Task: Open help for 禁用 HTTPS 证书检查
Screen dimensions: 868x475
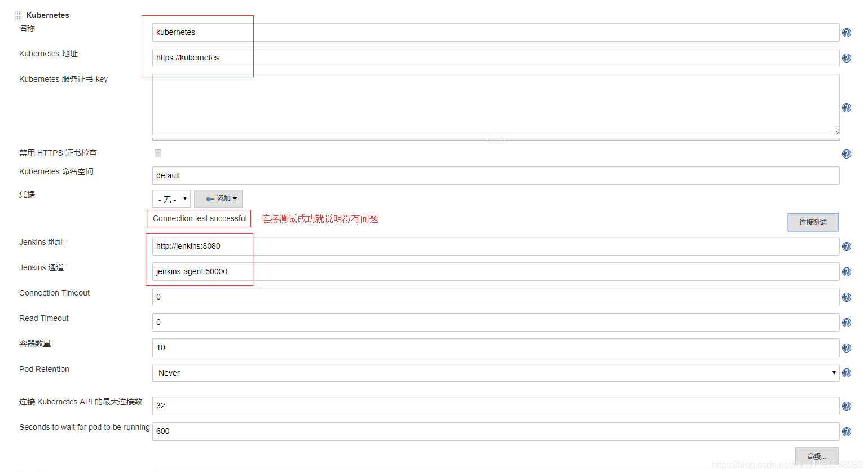Action: point(846,154)
